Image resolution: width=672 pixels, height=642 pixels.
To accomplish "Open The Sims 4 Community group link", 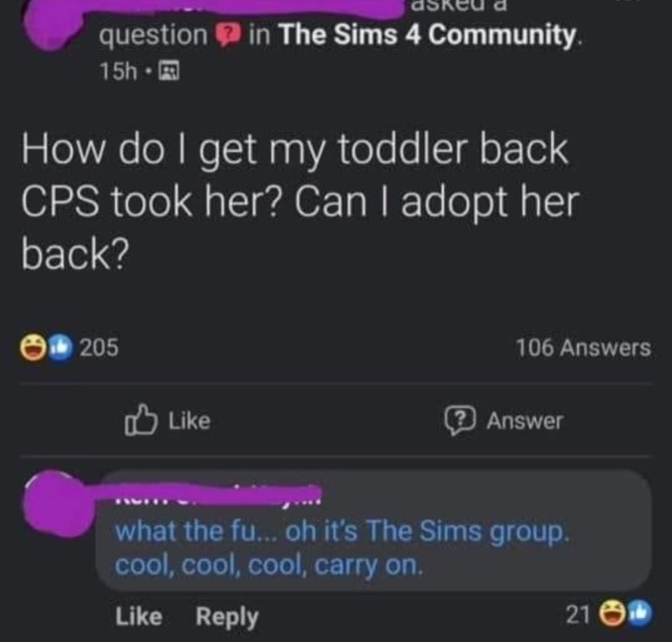I will click(x=428, y=36).
